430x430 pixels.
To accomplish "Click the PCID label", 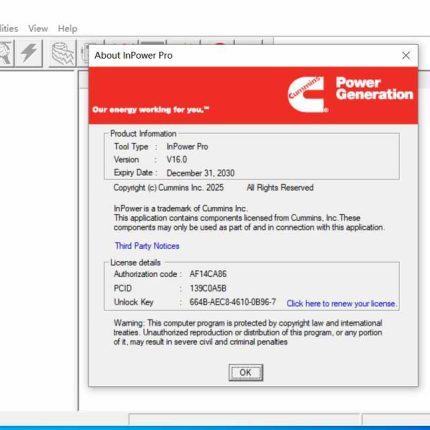I will click(x=123, y=288).
